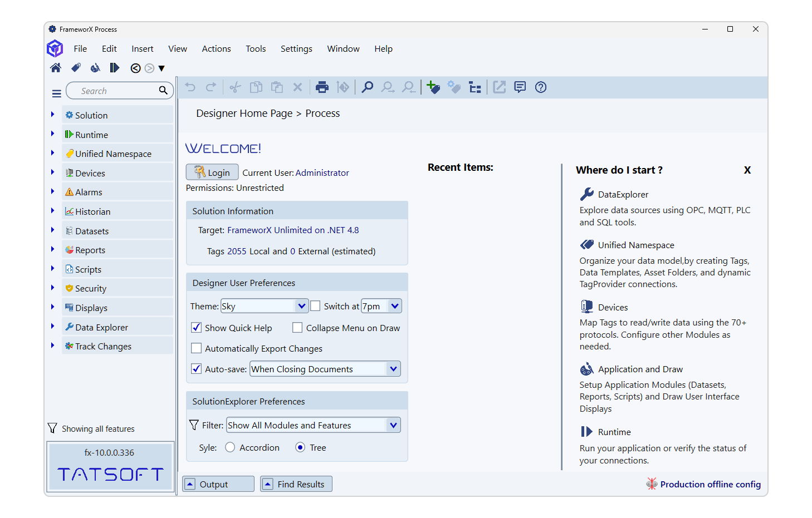
Task: Open the File menu
Action: point(80,49)
